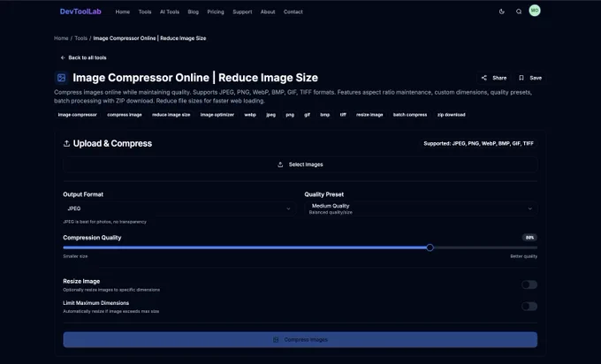Screen dimensions: 601x364
Task: Click upload icon beside Upload & Compress
Action: 66,143
